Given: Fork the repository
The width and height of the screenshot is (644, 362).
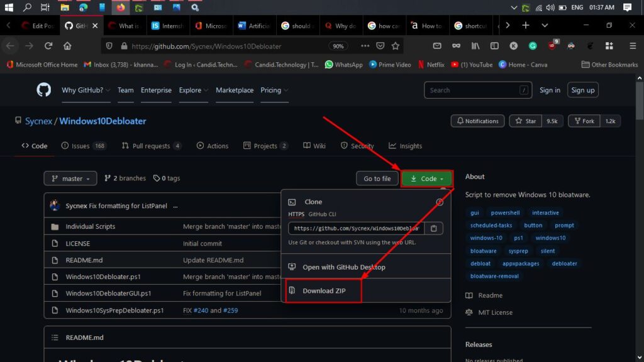Looking at the screenshot, I should [584, 121].
